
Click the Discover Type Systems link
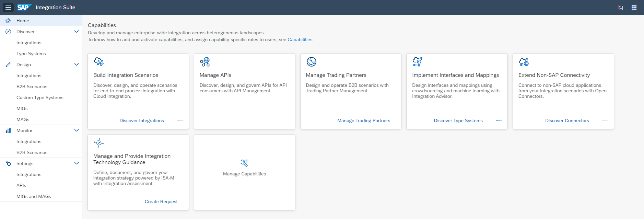coord(458,120)
